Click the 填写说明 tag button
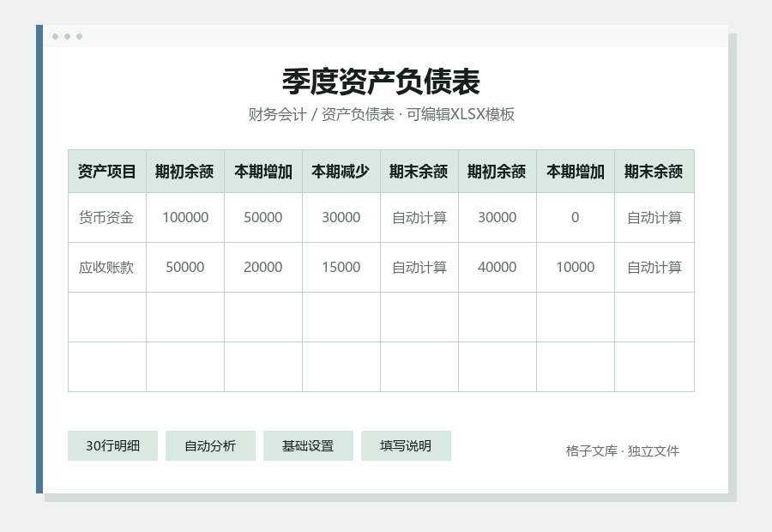This screenshot has height=532, width=772. click(406, 446)
